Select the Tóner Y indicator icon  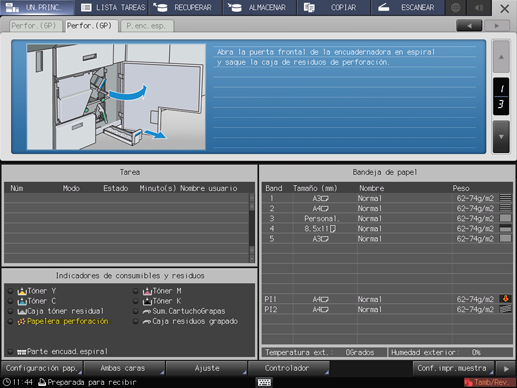tap(22, 291)
